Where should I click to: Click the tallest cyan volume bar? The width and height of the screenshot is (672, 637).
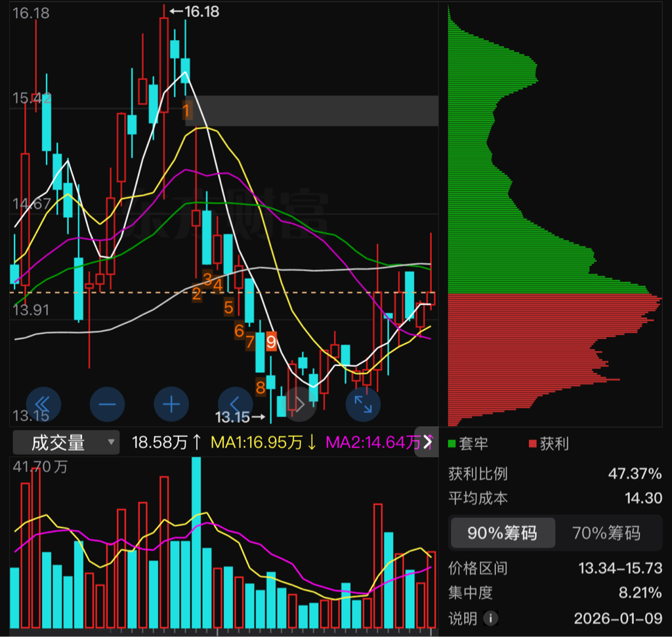click(196, 543)
